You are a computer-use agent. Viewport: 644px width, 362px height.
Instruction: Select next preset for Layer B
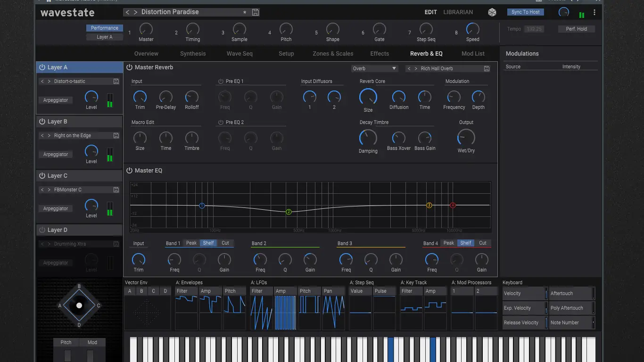pos(49,136)
